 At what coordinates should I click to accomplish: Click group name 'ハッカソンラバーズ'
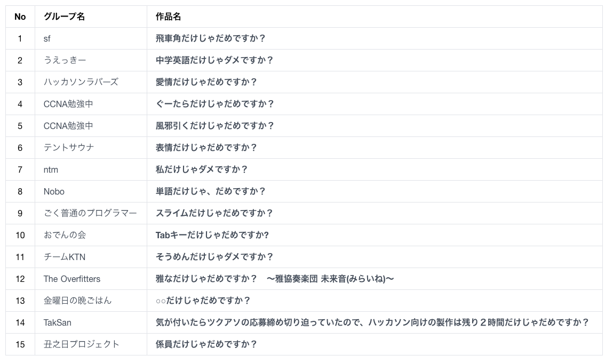pos(81,82)
